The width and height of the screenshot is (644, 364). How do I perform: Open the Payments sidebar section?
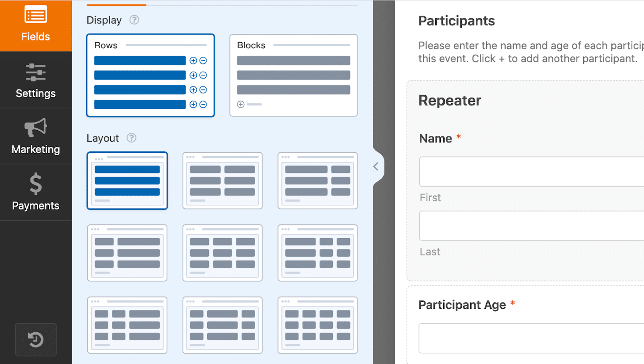pos(36,192)
